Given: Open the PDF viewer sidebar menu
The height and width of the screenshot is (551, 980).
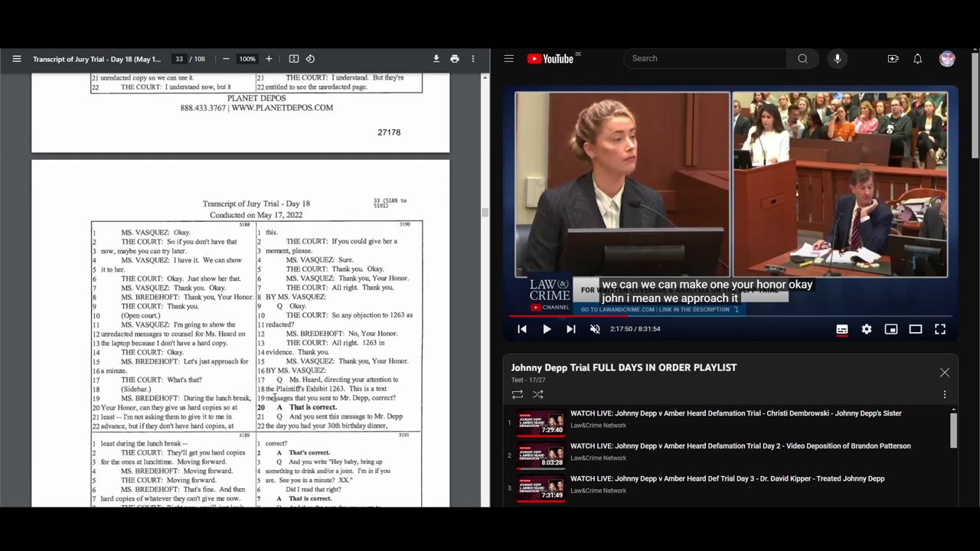Looking at the screenshot, I should [16, 59].
